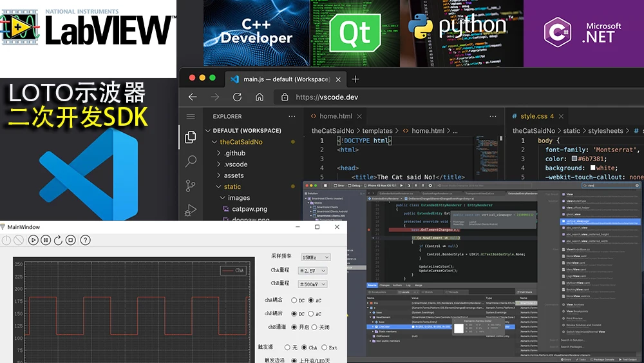This screenshot has height=363, width=644.
Task: Select DC for chA耦合
Action: [x=294, y=300]
